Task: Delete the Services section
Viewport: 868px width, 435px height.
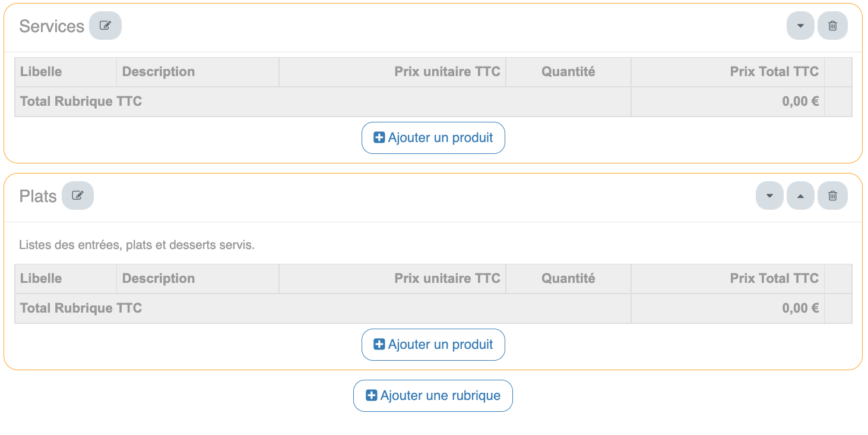Action: click(x=832, y=26)
